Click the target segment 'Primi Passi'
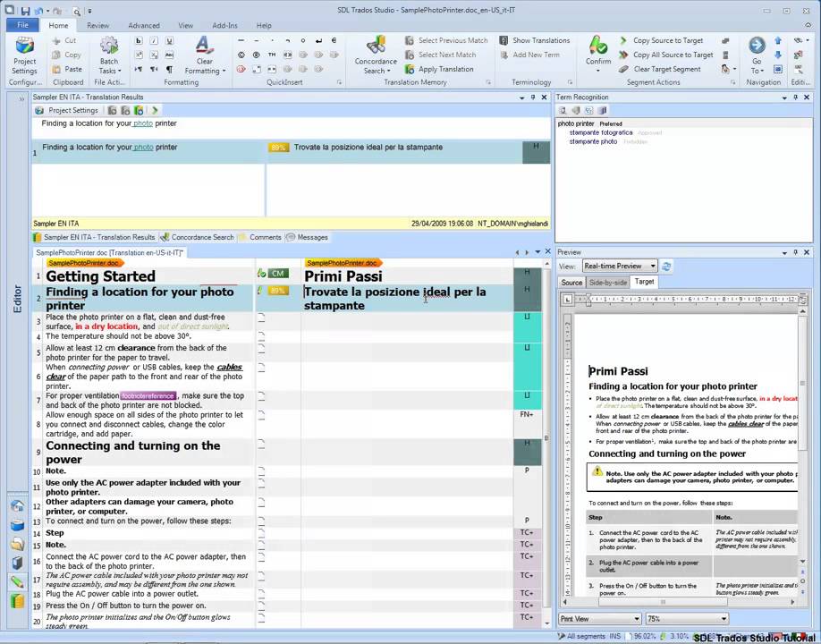The height and width of the screenshot is (644, 821). point(343,275)
